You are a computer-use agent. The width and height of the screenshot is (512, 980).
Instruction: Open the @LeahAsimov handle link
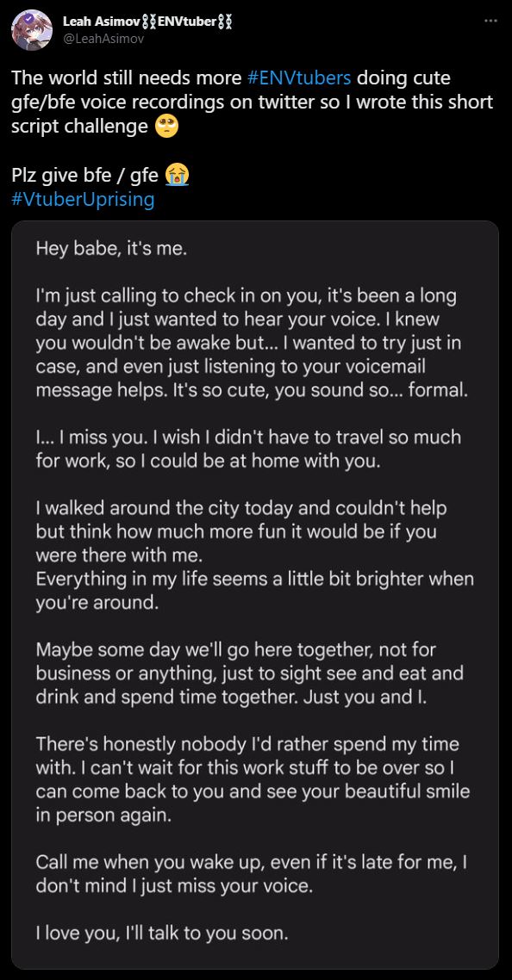(x=103, y=39)
